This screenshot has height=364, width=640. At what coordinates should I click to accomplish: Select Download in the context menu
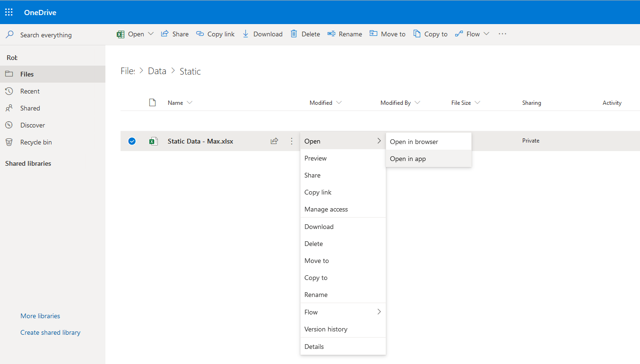pyautogui.click(x=343, y=227)
